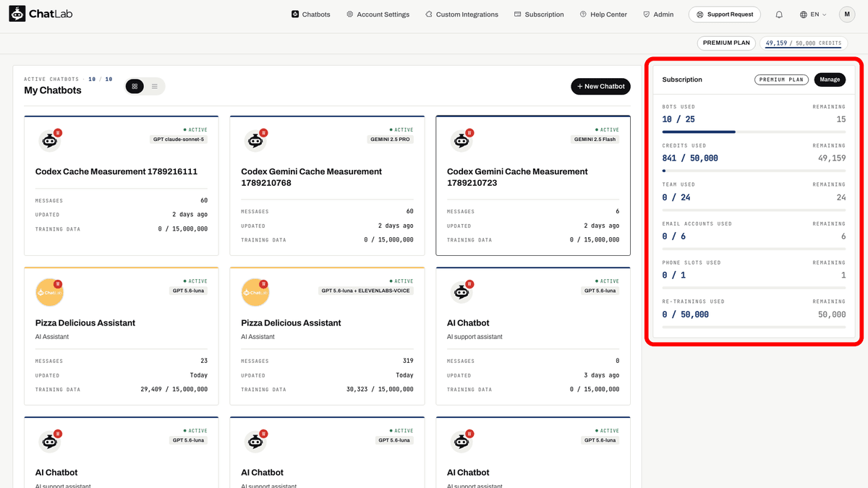Click the Support Request headset icon

click(x=699, y=14)
